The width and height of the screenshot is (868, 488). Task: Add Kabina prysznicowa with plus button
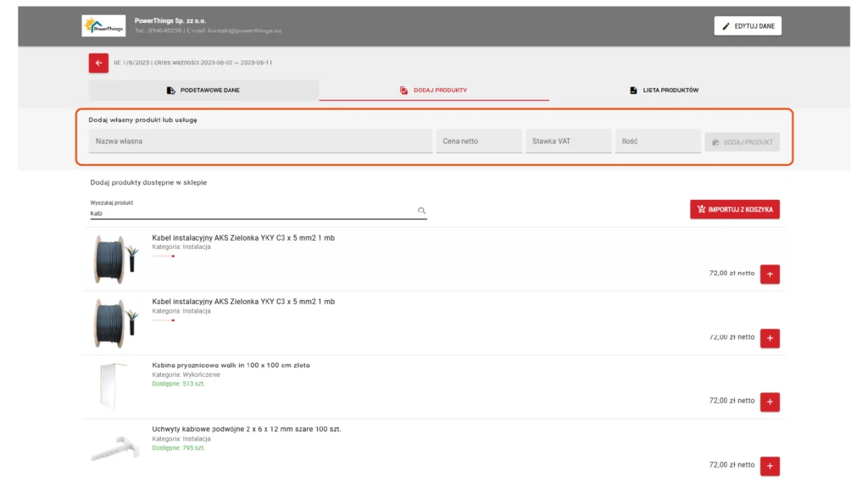(x=770, y=402)
